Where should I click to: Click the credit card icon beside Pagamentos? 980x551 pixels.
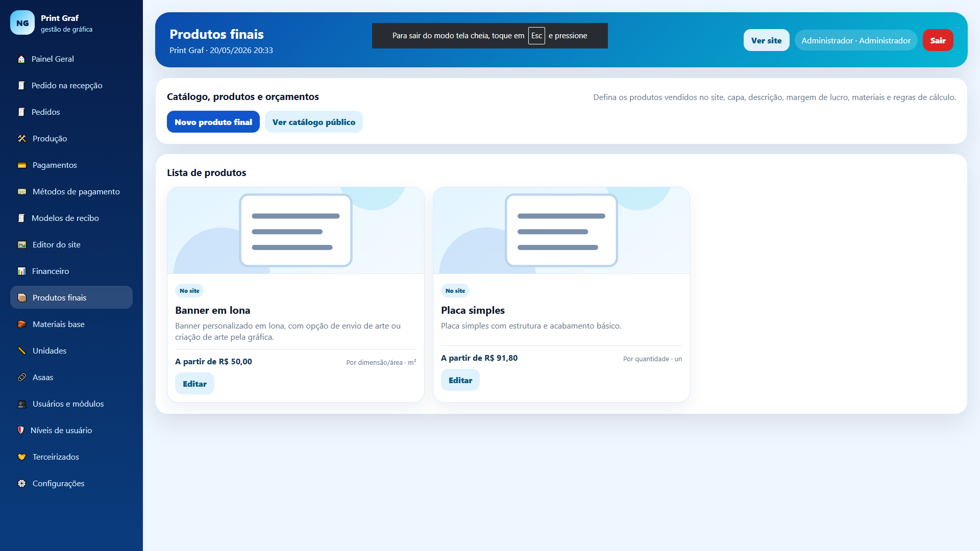(x=22, y=165)
